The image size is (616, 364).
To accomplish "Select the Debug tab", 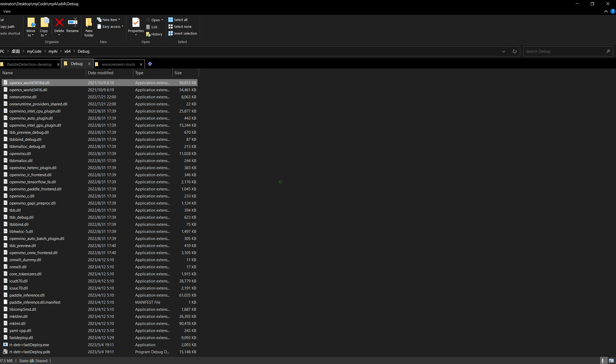I will point(77,64).
